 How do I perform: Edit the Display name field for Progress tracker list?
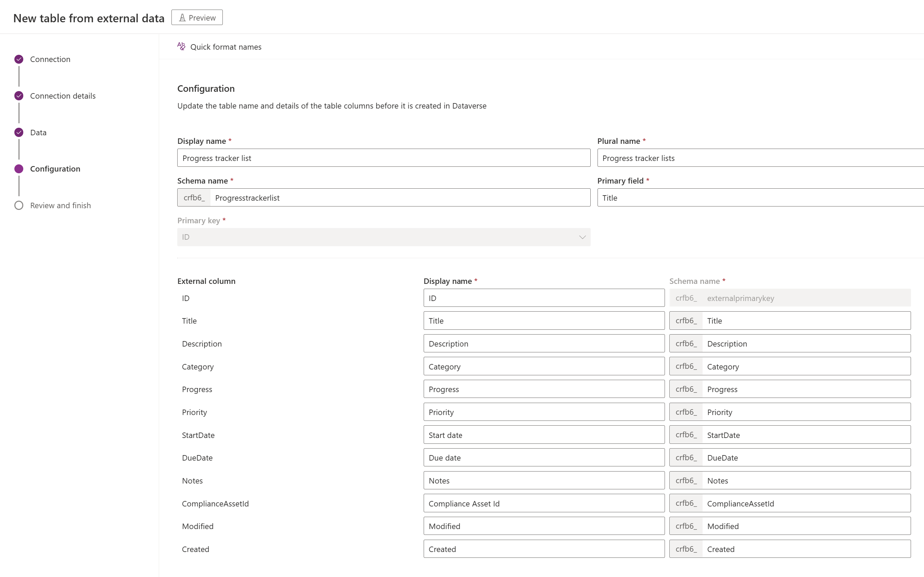click(x=383, y=158)
